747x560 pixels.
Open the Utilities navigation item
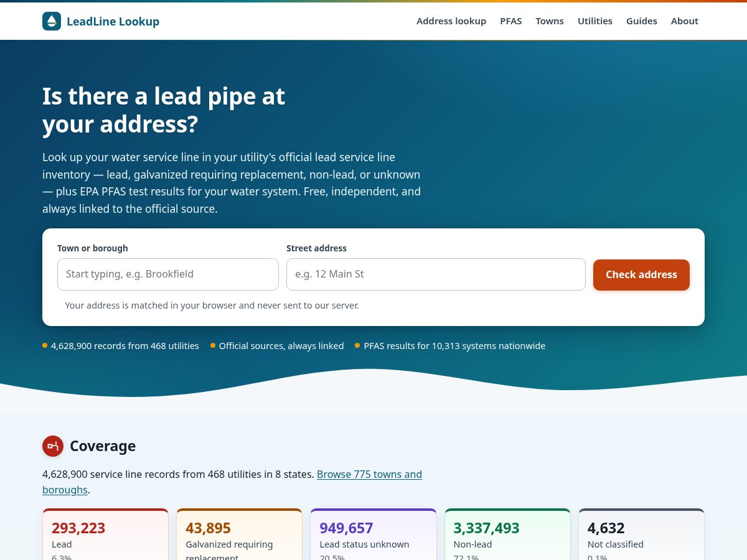595,21
